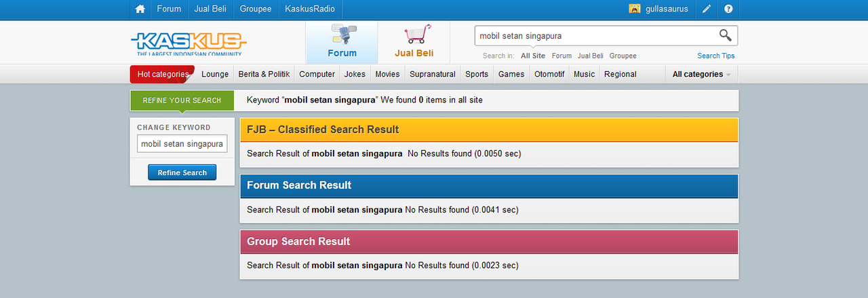Click the Refine Your Search header
This screenshot has width=868, height=298.
pyautogui.click(x=182, y=100)
